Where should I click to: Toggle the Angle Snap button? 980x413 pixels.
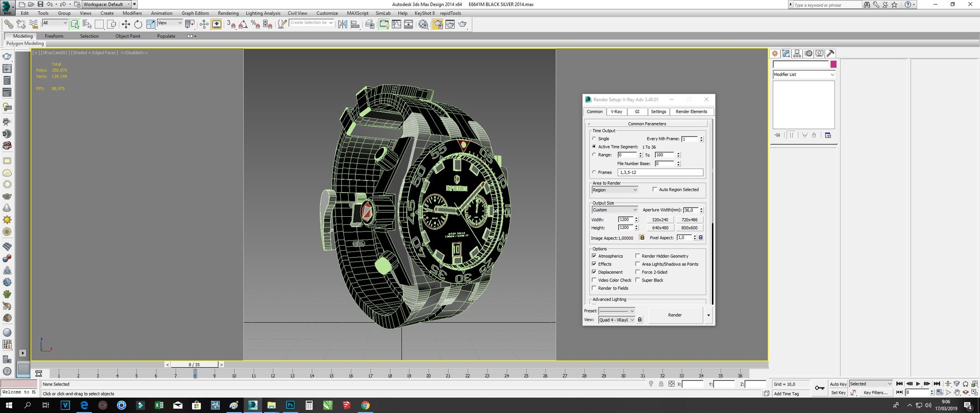243,24
